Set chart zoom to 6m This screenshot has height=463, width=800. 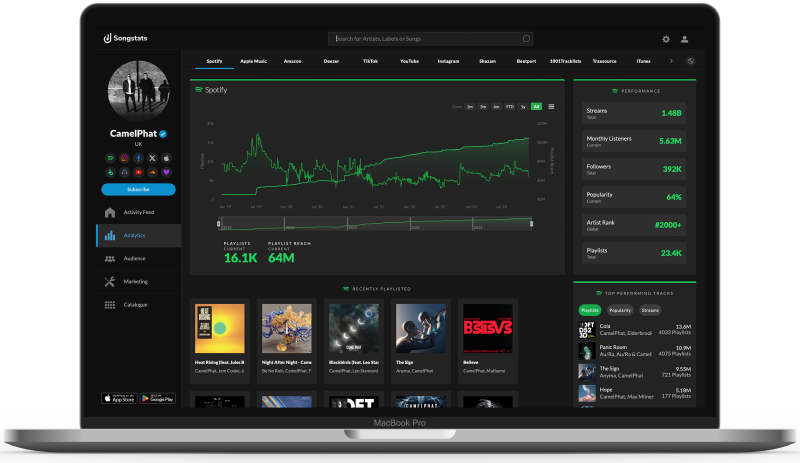click(496, 107)
